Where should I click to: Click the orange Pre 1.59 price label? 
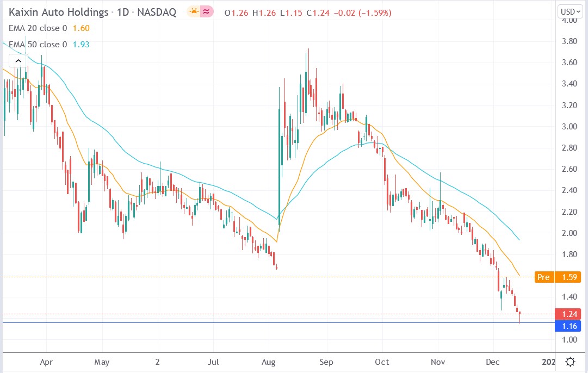click(x=557, y=277)
